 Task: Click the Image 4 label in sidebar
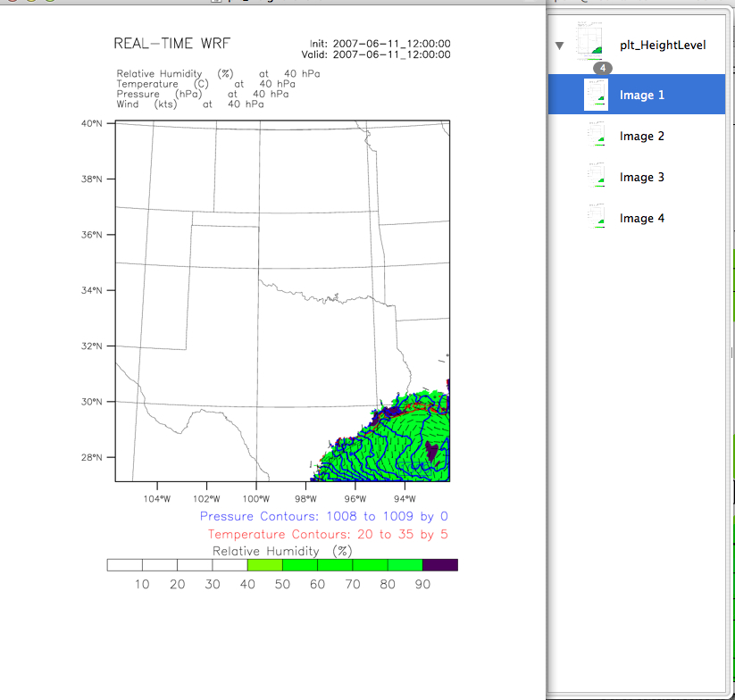pos(642,219)
